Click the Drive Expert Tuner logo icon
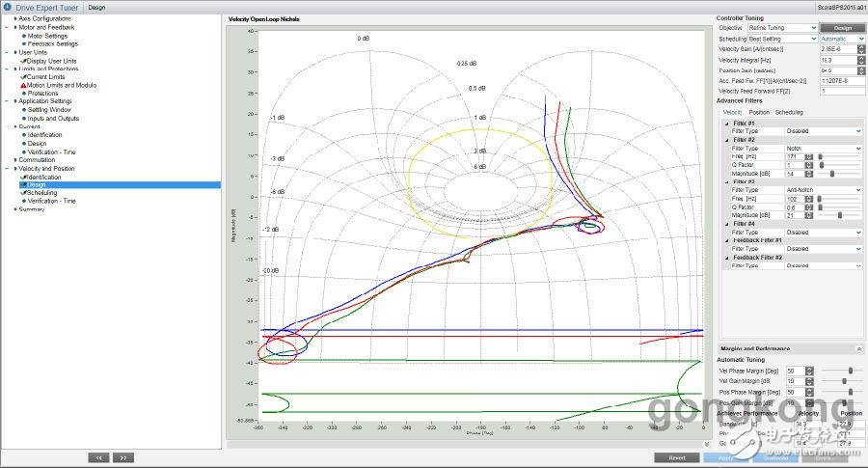Screen dimensions: 868x468 click(9, 7)
